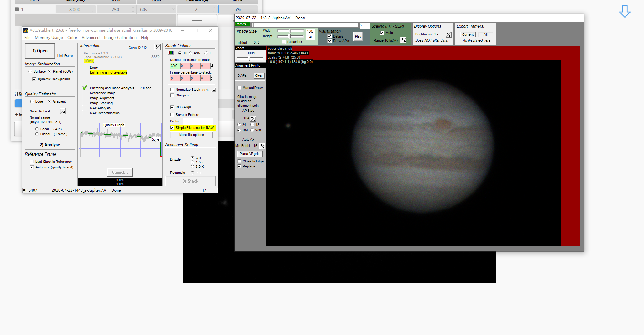
Task: Select Drizzle 1.5 X option
Action: pyautogui.click(x=192, y=162)
